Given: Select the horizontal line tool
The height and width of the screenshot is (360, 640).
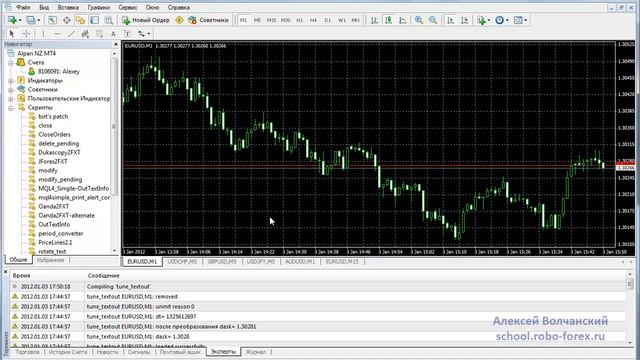Looking at the screenshot, I should 57,33.
